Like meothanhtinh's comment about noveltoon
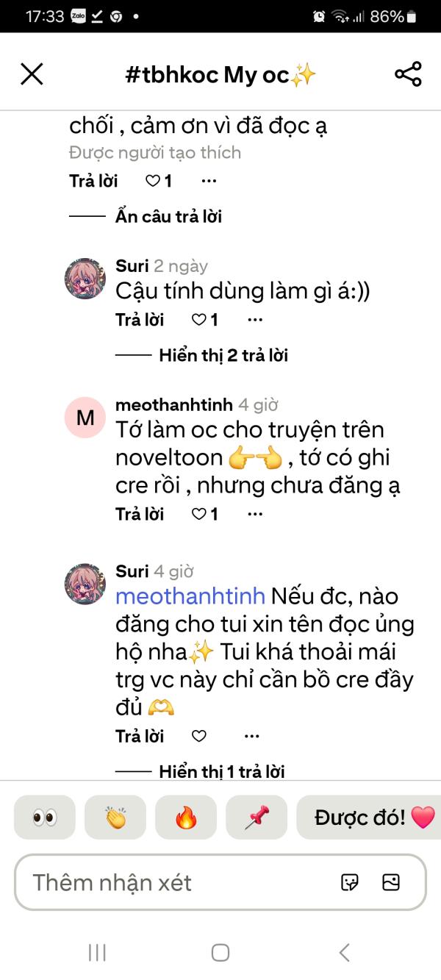The image size is (441, 980). tap(199, 515)
